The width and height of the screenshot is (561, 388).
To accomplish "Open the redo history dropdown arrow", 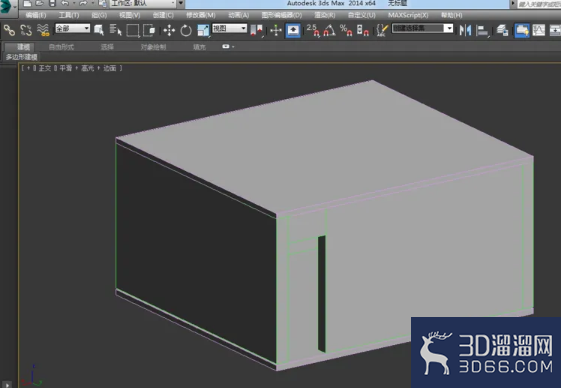I will [x=92, y=4].
